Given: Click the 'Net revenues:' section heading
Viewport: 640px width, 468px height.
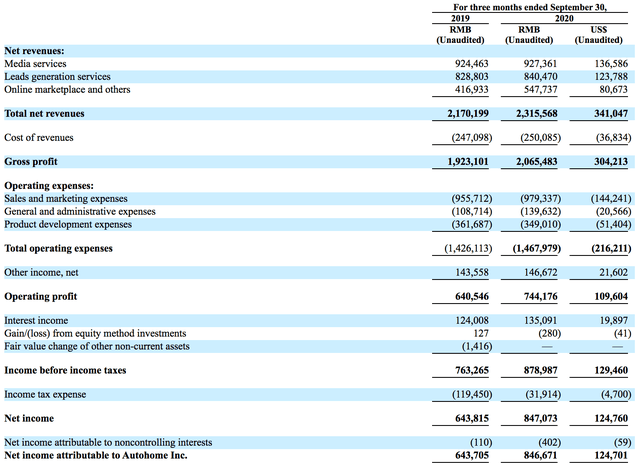Looking at the screenshot, I should tap(35, 50).
